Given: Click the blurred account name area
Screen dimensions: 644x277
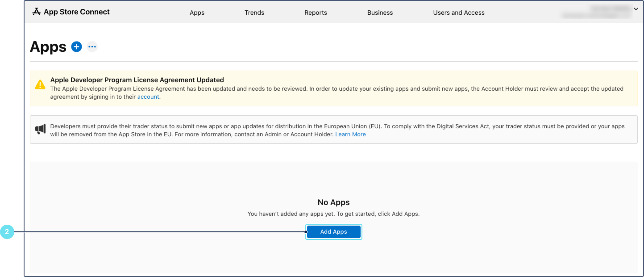Looking at the screenshot, I should tap(597, 12).
